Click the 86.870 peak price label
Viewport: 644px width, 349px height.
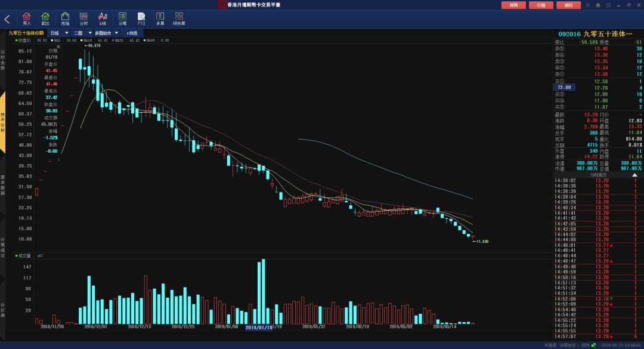92,45
